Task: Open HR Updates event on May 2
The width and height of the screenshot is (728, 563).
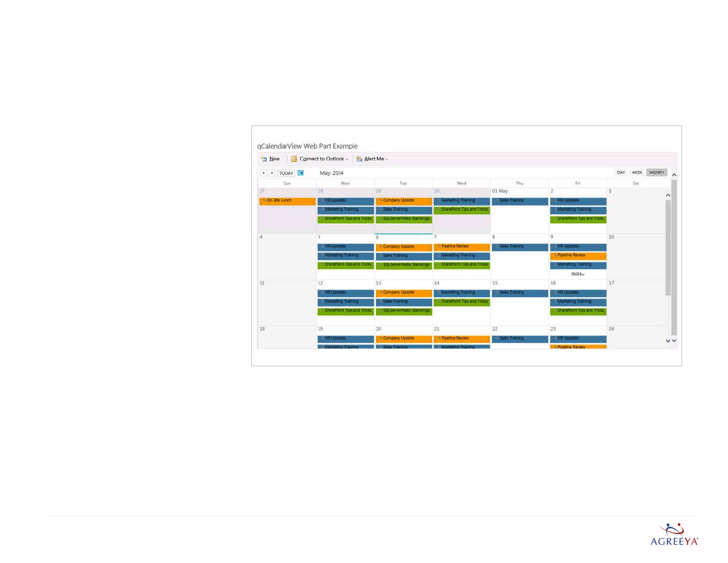Action: 578,201
